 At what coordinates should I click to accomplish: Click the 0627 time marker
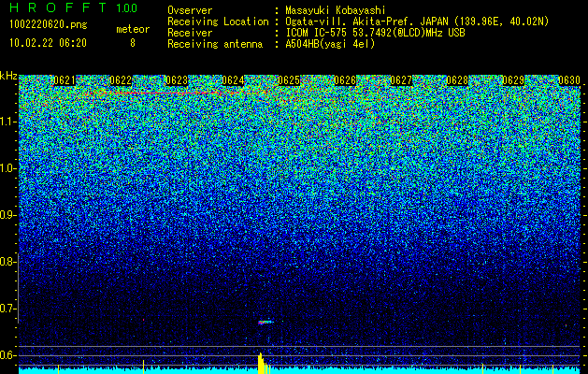[401, 80]
